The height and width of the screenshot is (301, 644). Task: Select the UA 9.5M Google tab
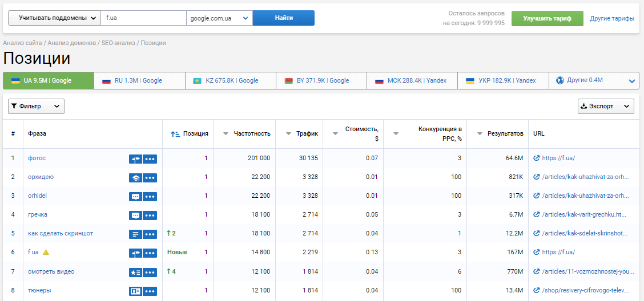tap(49, 81)
